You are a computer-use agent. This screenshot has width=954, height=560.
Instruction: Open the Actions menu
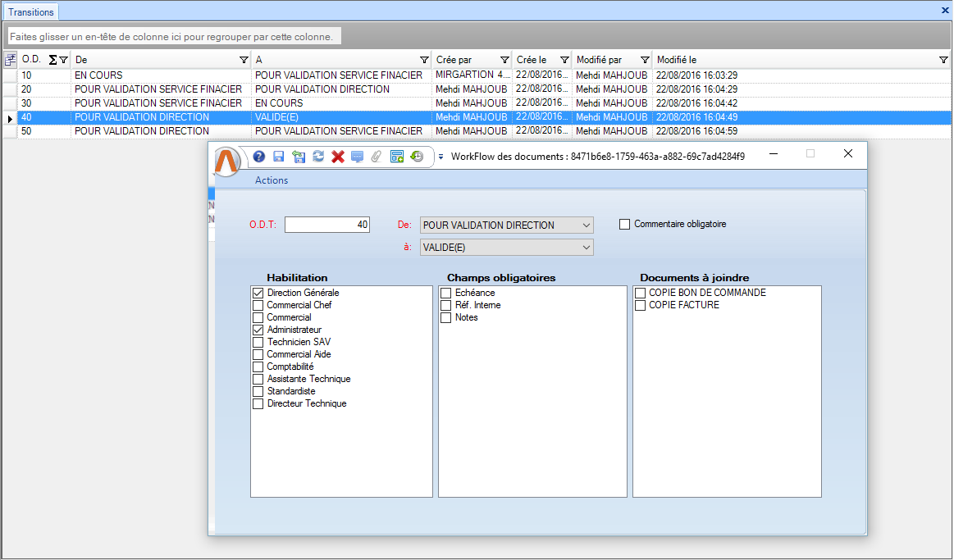(272, 180)
